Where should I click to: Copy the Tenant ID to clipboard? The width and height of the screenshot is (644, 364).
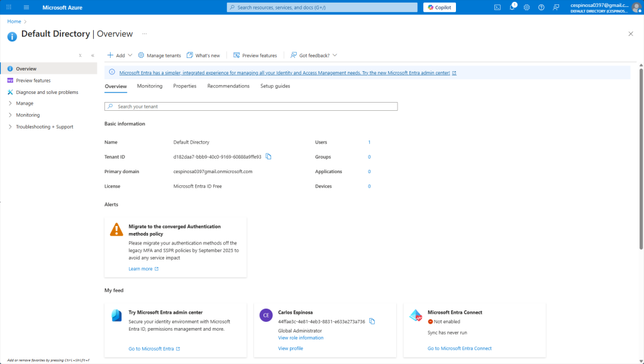(x=269, y=157)
